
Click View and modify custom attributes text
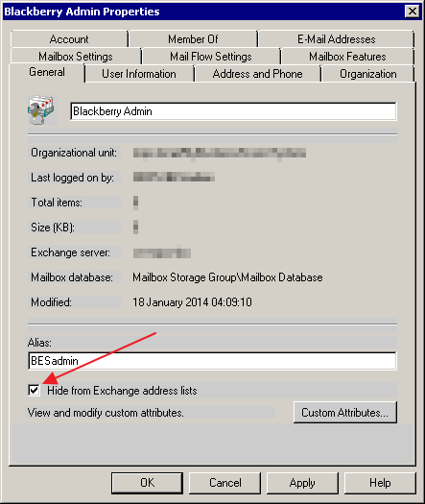[x=106, y=413]
